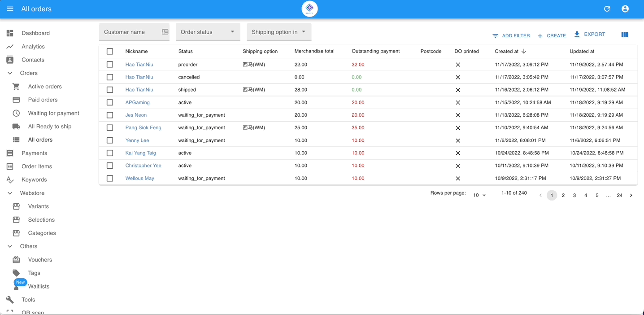The image size is (644, 315).
Task: Open the QR scan tool
Action: [32, 311]
